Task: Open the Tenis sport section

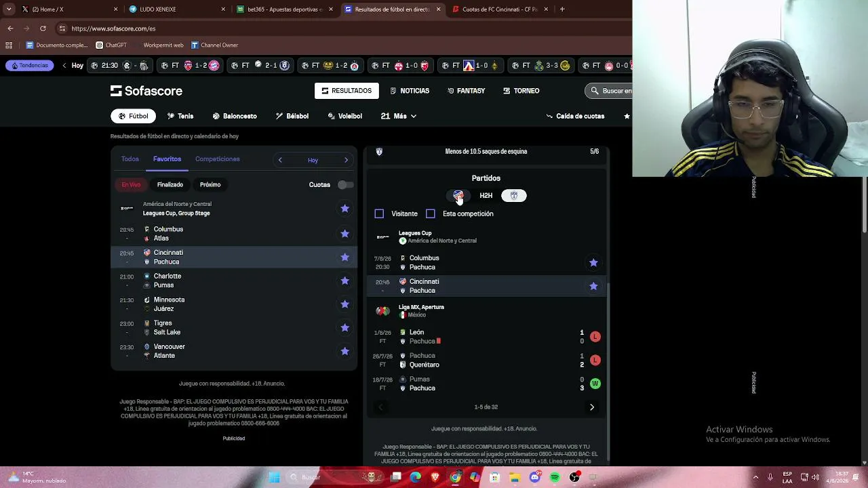Action: pos(180,116)
